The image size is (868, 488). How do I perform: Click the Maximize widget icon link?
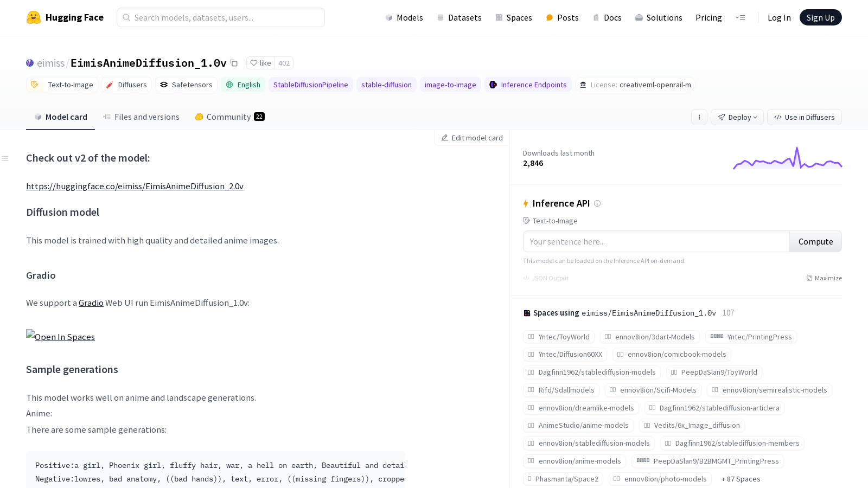click(x=824, y=278)
